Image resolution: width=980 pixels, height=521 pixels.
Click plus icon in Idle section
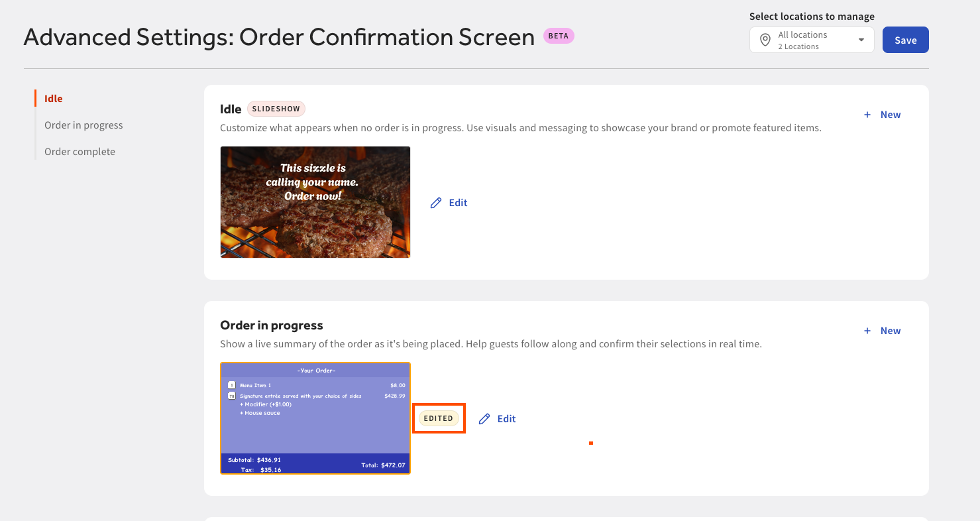[x=867, y=115]
